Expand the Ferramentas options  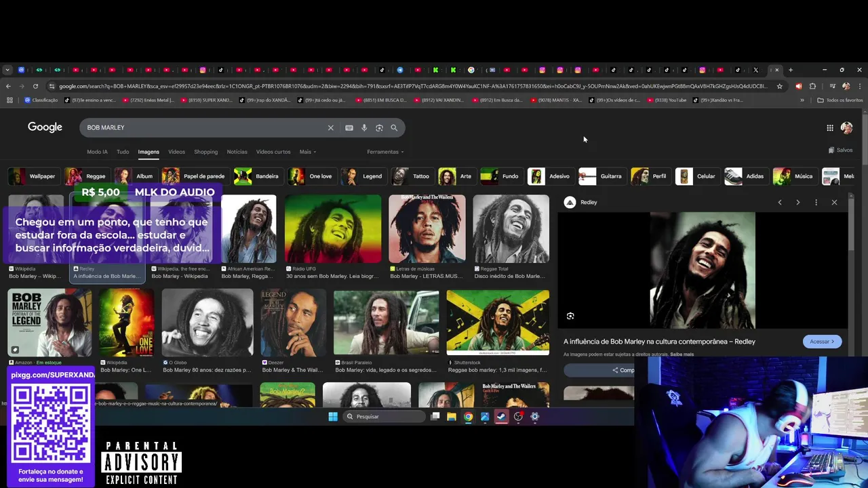coord(385,152)
